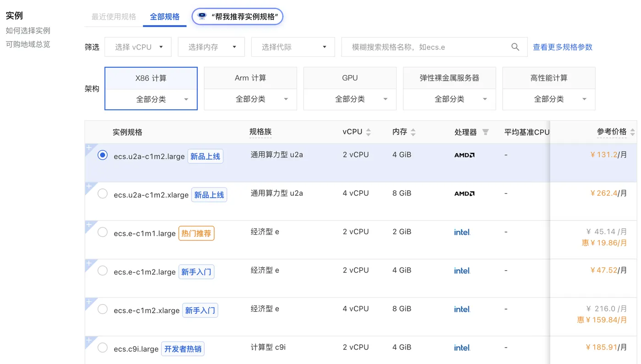This screenshot has height=364, width=641.
Task: Switch to 全部规格 tab
Action: tap(165, 16)
